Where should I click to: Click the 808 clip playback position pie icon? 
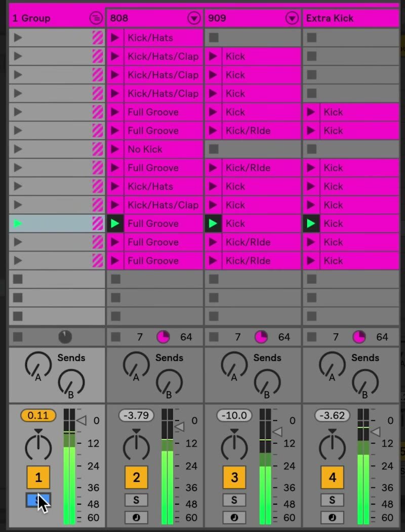[163, 337]
